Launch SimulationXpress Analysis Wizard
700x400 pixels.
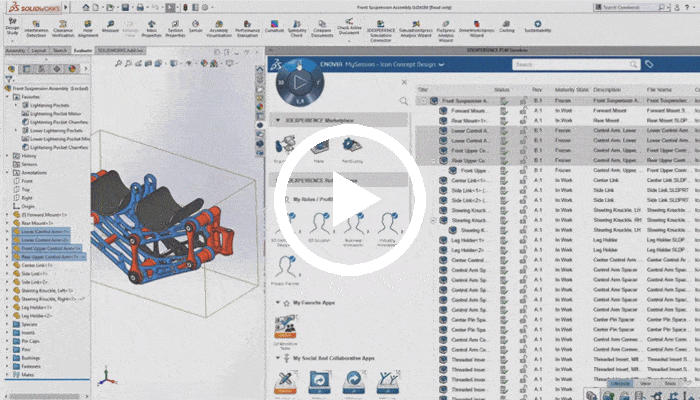416,28
